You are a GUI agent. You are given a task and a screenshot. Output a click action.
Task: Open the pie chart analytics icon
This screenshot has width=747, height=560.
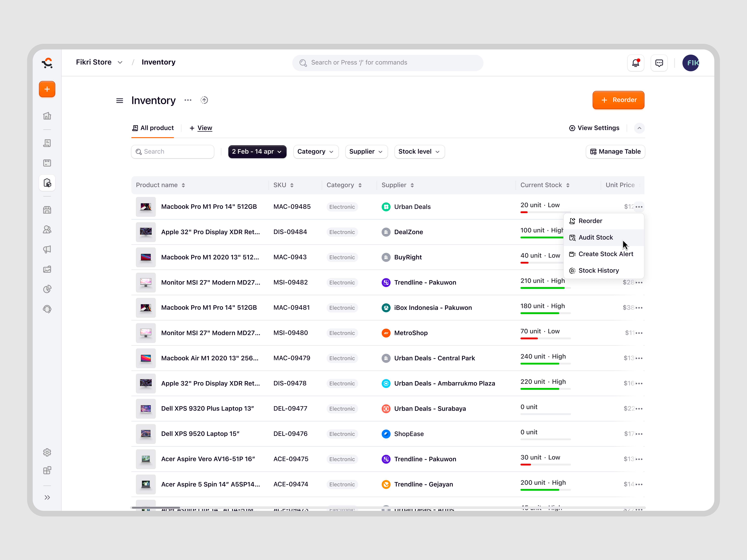47,289
